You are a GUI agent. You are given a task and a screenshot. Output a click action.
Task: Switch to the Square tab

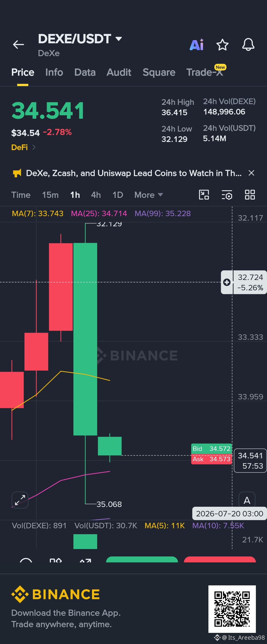(x=159, y=72)
